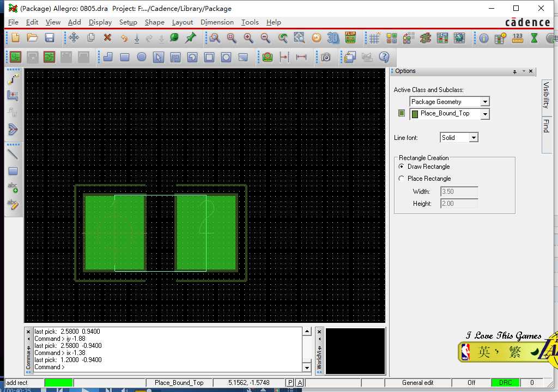558x392 pixels.
Task: Open the Place_Bound_Top subclass dropdown
Action: (484, 114)
